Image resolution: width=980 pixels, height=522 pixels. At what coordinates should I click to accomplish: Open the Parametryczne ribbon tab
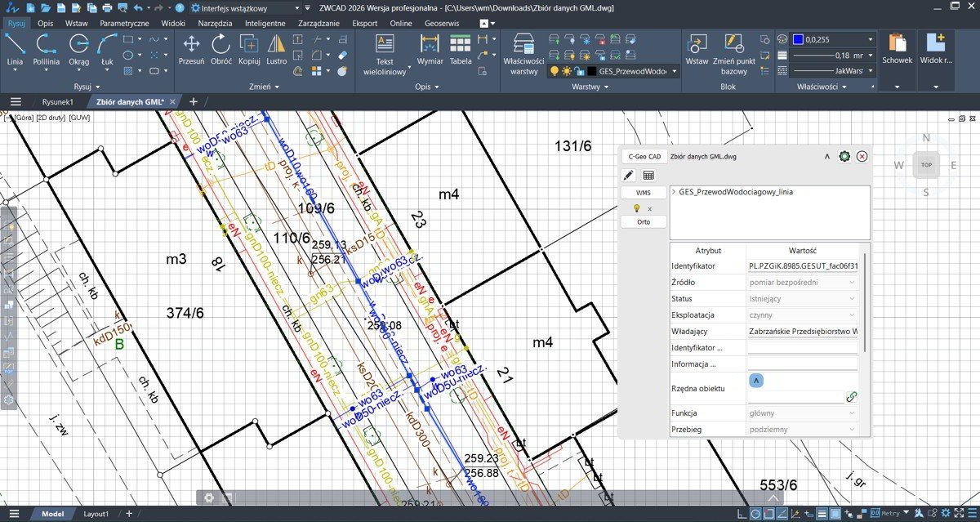[124, 23]
